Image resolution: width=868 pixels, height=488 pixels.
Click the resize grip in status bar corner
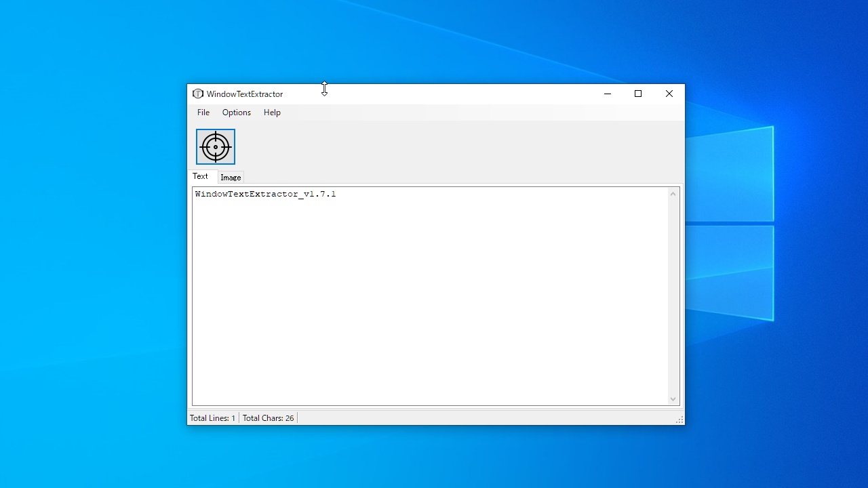pyautogui.click(x=679, y=420)
